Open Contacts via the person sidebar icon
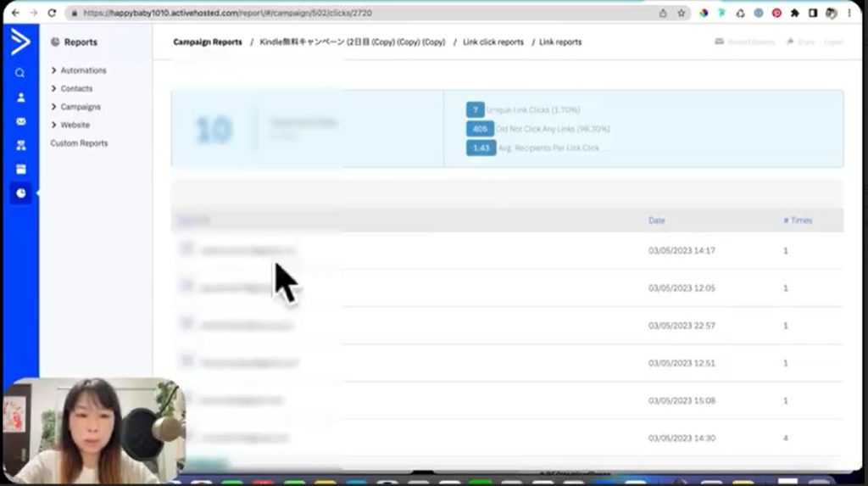Viewport: 868px width, 486px height. click(20, 98)
